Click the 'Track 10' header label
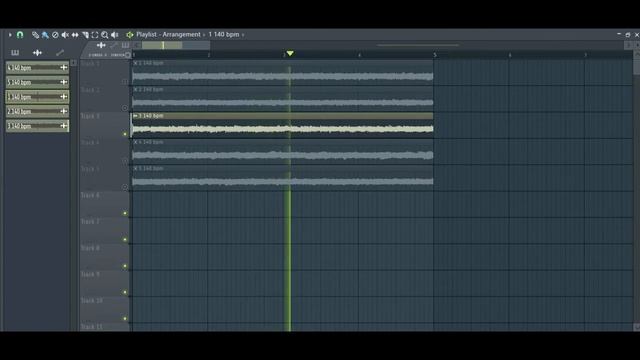The image size is (640, 360). coord(92,300)
